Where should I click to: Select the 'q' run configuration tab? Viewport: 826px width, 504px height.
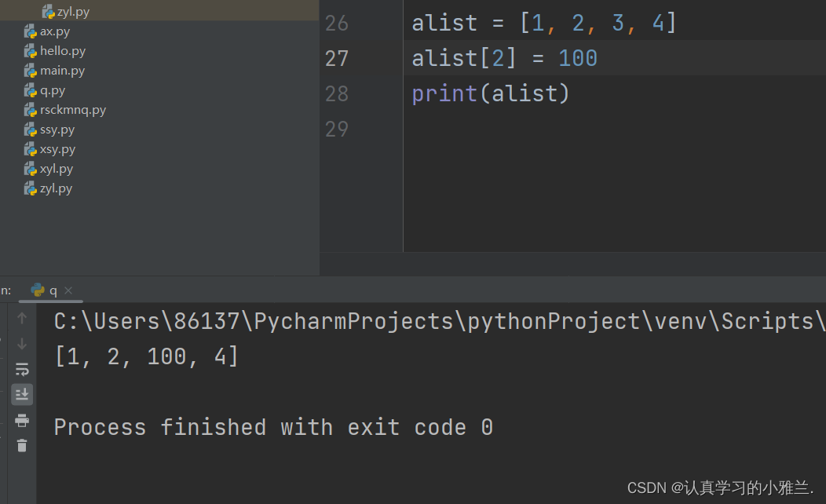(x=47, y=290)
